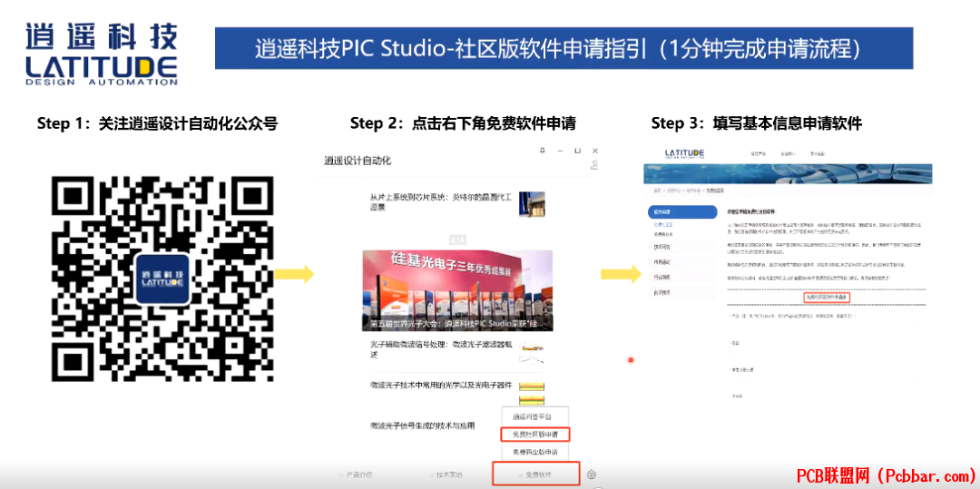Click the red-outlined apply button on website
The width and height of the screenshot is (980, 489).
828,298
